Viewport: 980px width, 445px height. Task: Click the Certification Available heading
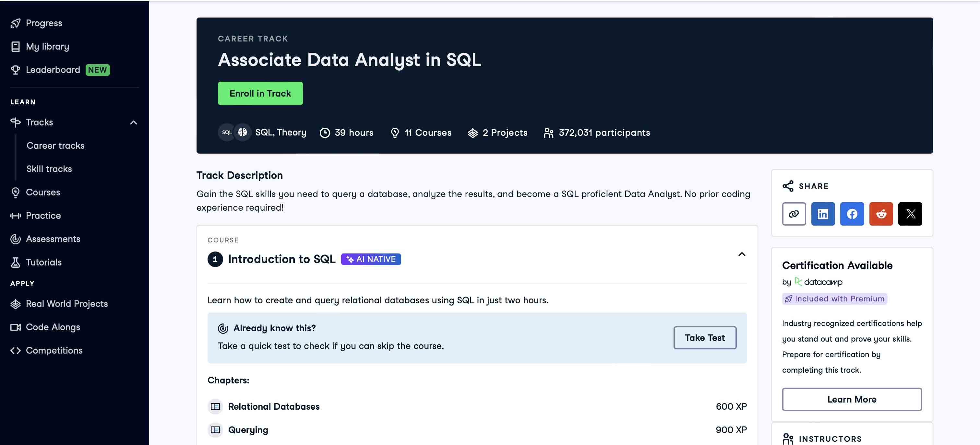click(837, 265)
